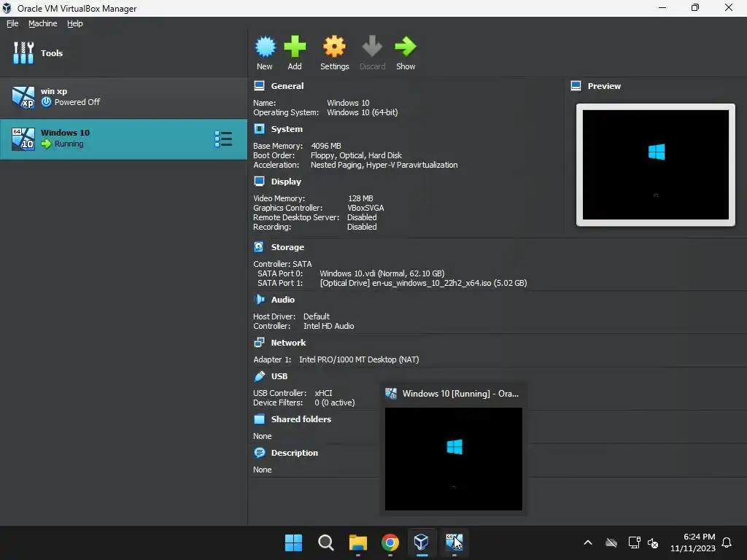This screenshot has width=747, height=560.
Task: Click the en-us_windows_10_22h2_x64.iso optical drive entry
Action: coord(424,283)
